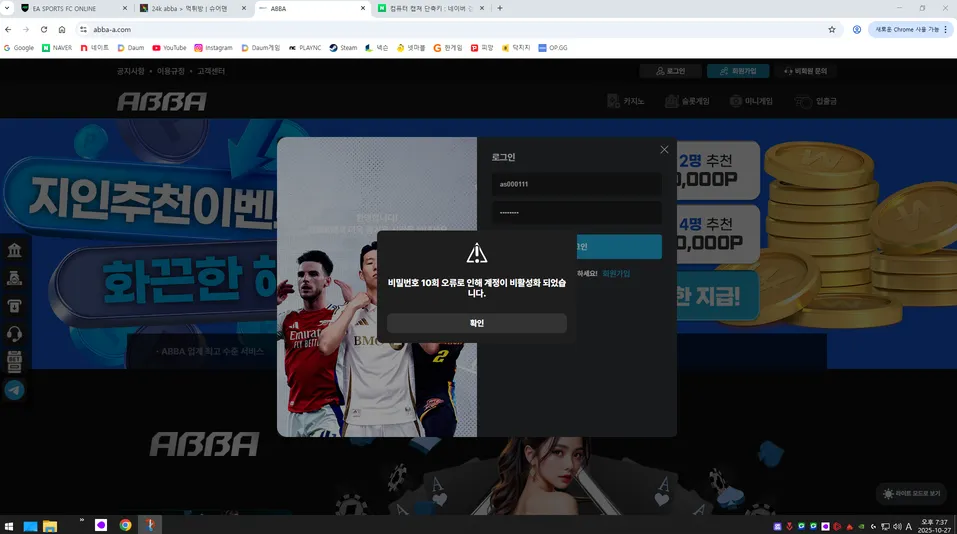
Task: Close the EA SPORTS FC ONLINE tab
Action: click(x=125, y=9)
